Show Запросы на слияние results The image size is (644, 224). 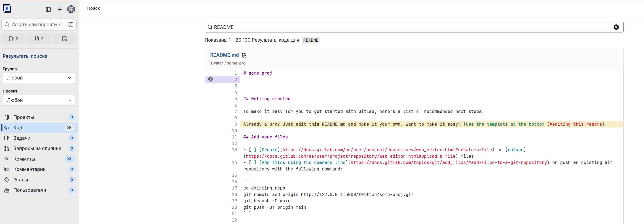(x=37, y=149)
